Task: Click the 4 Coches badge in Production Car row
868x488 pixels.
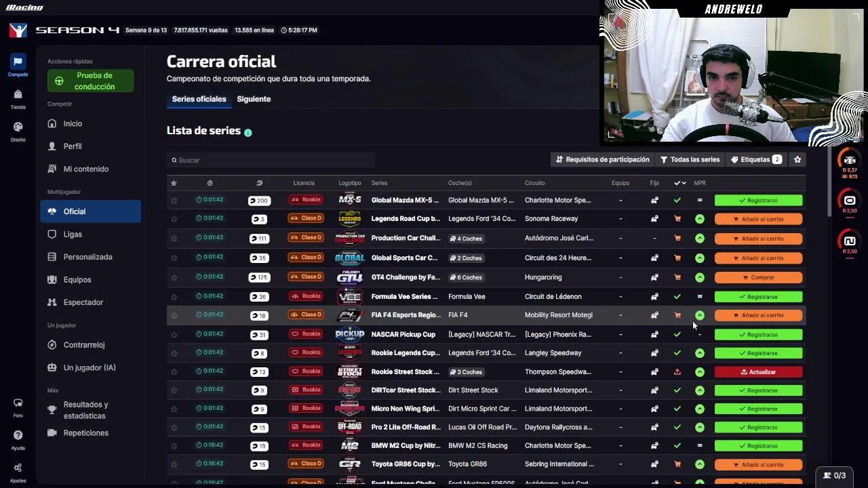Action: [466, 239]
